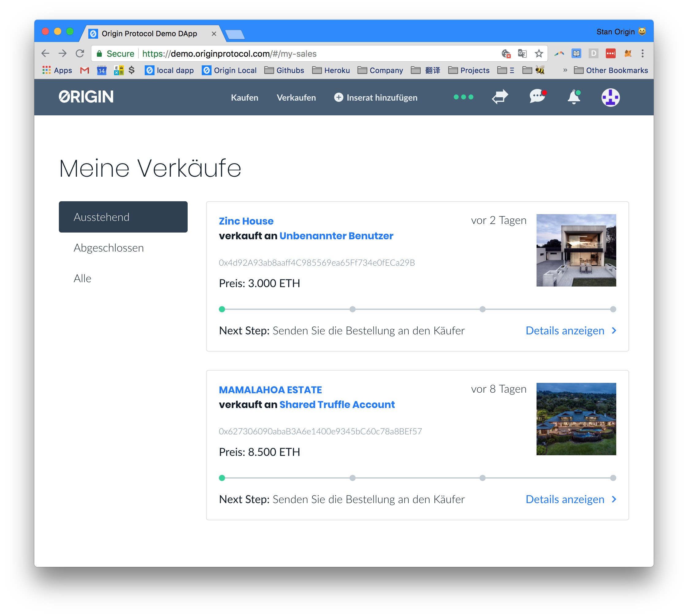Expand the hidden bookmarks overflow chevron
Viewport: 688px width, 616px height.
(565, 70)
